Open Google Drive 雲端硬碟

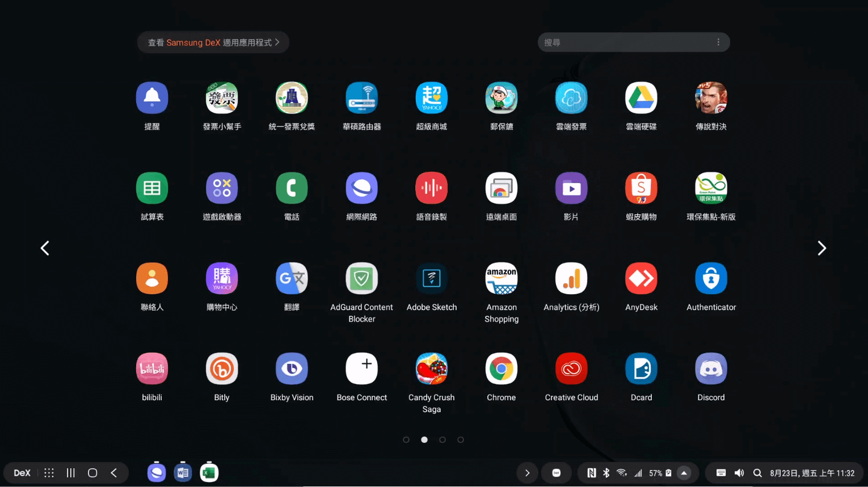coord(641,98)
